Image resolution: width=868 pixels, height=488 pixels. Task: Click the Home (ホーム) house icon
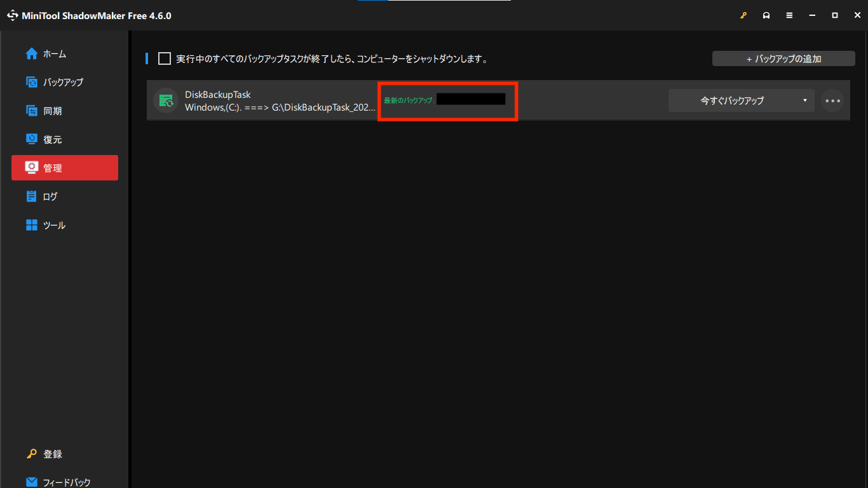pyautogui.click(x=32, y=54)
